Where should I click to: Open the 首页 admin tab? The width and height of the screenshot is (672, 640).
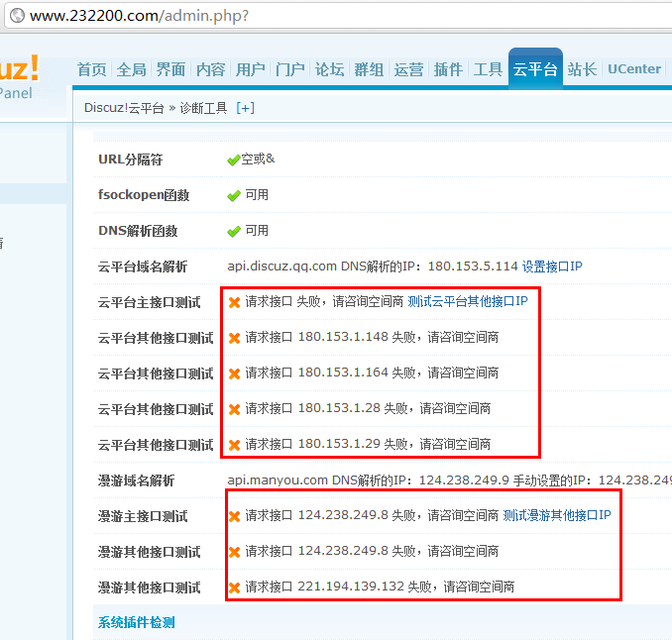coord(92,69)
